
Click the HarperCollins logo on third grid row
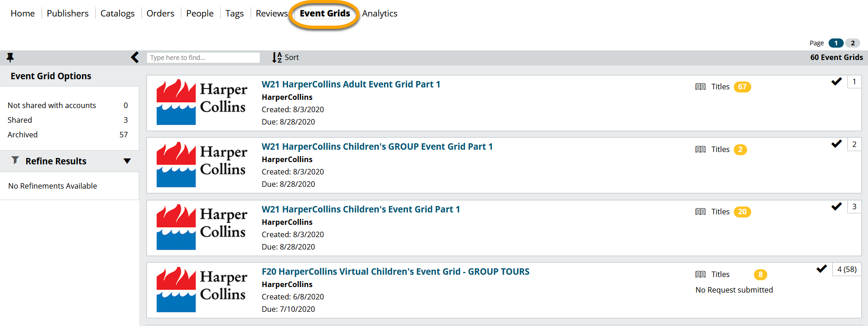click(x=202, y=227)
